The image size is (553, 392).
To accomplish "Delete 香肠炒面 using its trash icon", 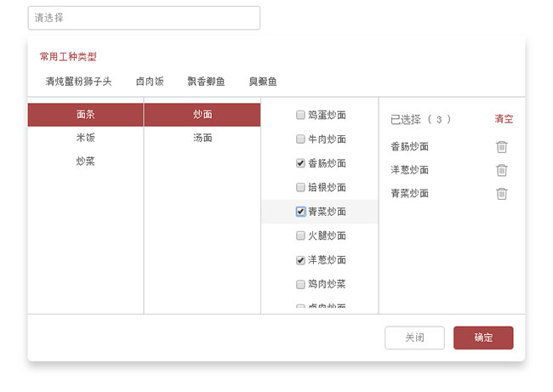I will click(x=502, y=146).
